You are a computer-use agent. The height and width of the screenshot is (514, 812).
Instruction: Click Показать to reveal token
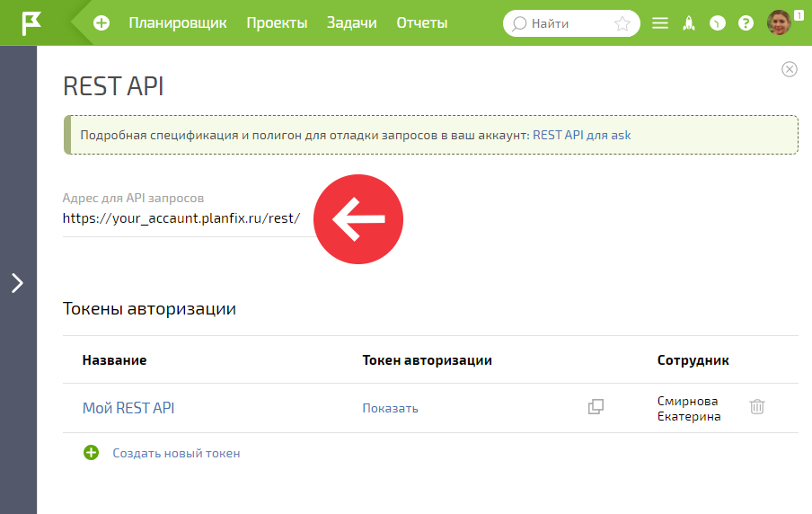[x=390, y=408]
